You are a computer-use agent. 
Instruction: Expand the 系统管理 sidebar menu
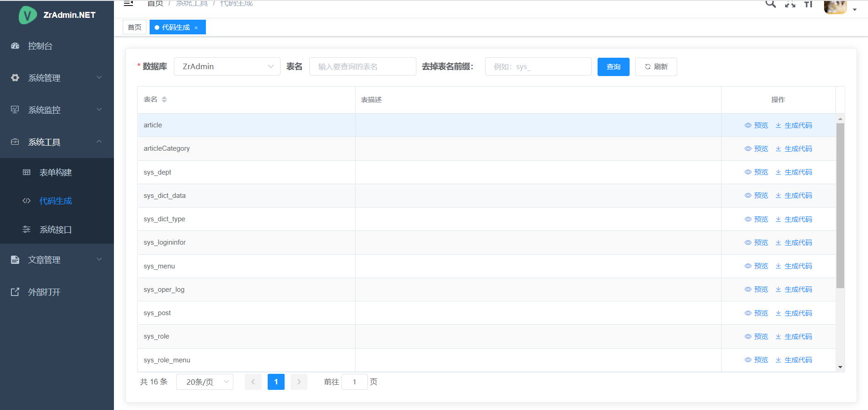click(x=57, y=78)
